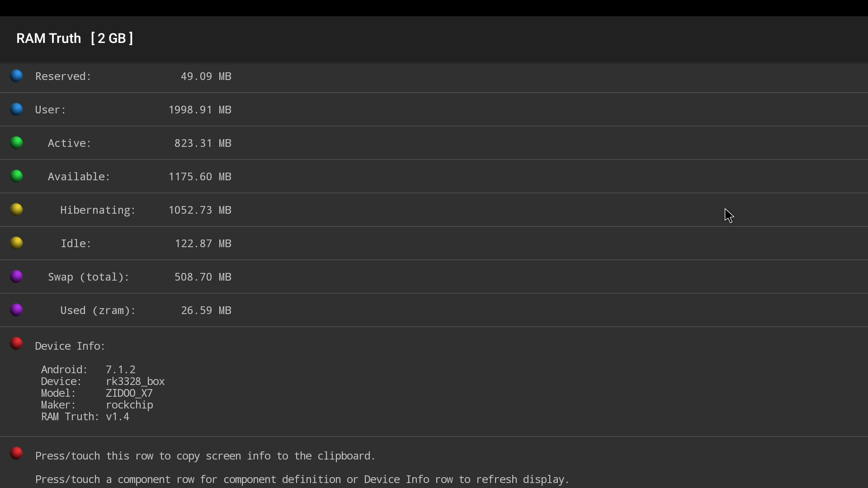This screenshot has width=868, height=488.
Task: Click the blue ball beside Reserved
Action: 17,76
